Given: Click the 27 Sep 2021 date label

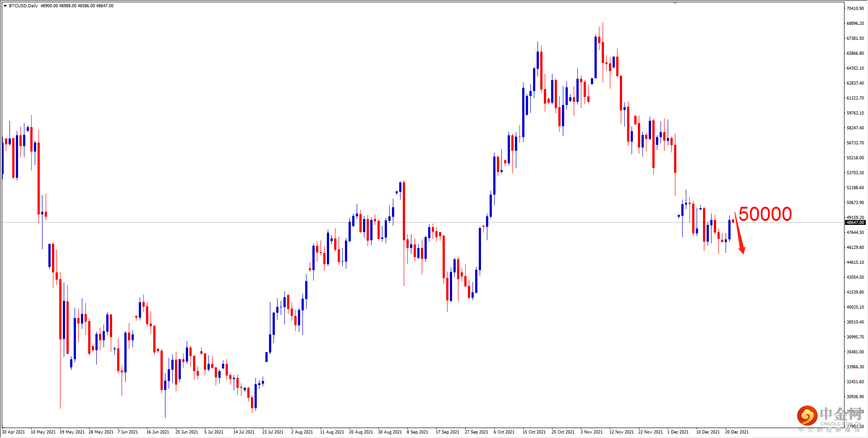Looking at the screenshot, I should [x=476, y=432].
